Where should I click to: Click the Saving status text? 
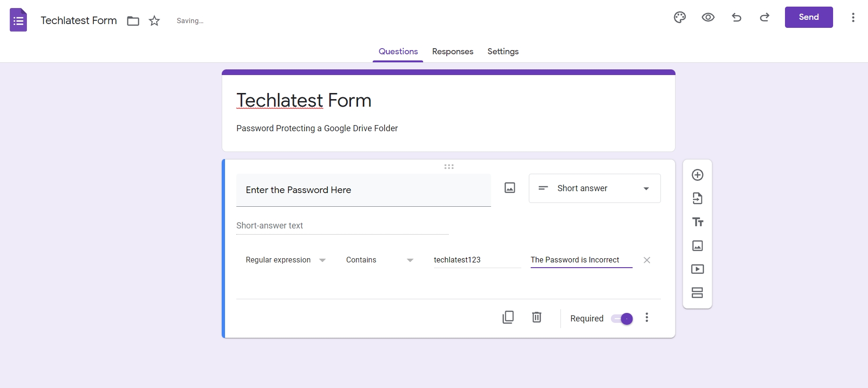[190, 21]
